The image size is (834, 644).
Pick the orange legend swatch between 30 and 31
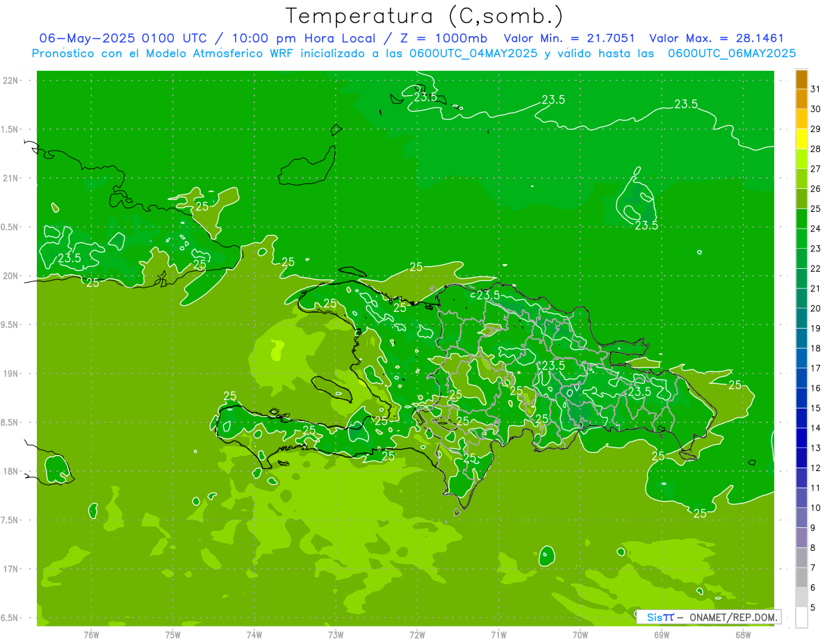coord(801,99)
